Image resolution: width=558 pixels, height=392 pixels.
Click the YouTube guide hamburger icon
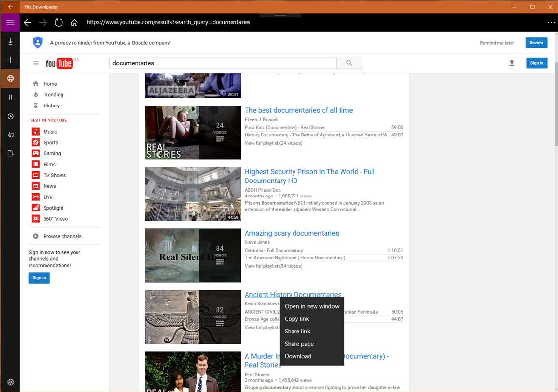[x=36, y=63]
